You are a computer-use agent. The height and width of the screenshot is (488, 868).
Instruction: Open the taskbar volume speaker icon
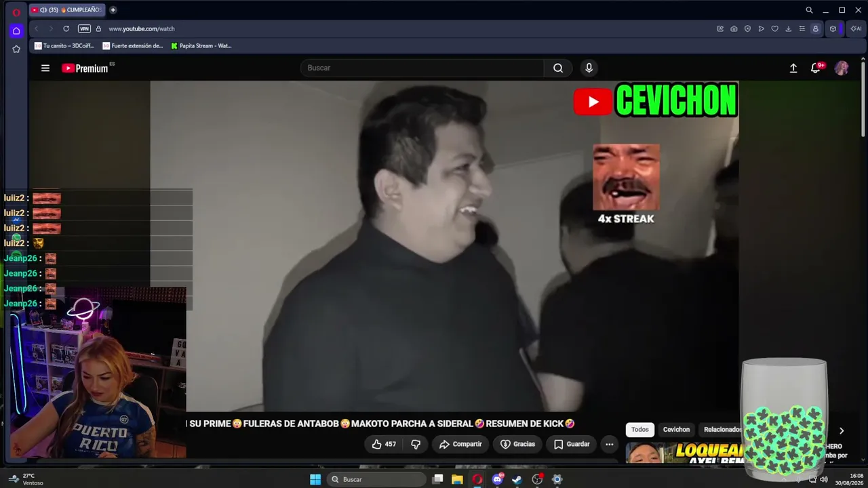pos(824,479)
